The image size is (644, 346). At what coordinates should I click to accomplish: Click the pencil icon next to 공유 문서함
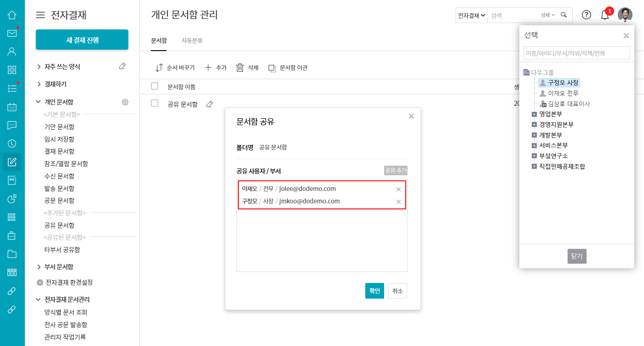(x=210, y=104)
